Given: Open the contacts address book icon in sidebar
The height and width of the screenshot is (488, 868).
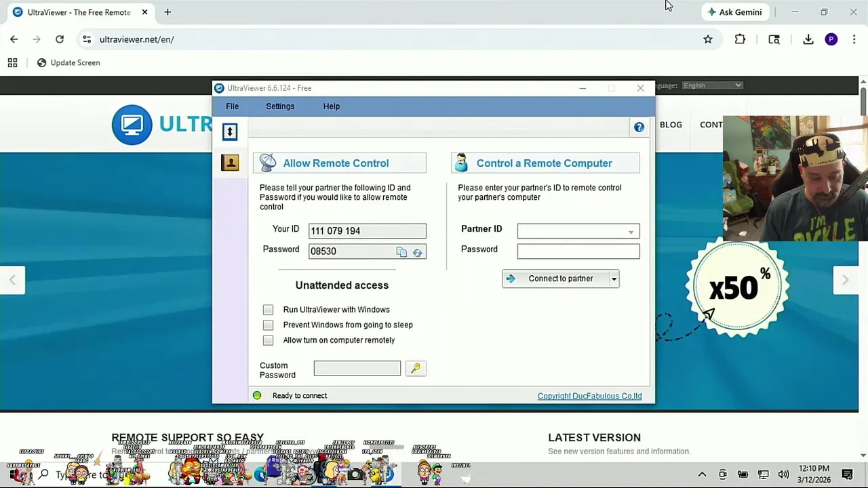Looking at the screenshot, I should 230,163.
